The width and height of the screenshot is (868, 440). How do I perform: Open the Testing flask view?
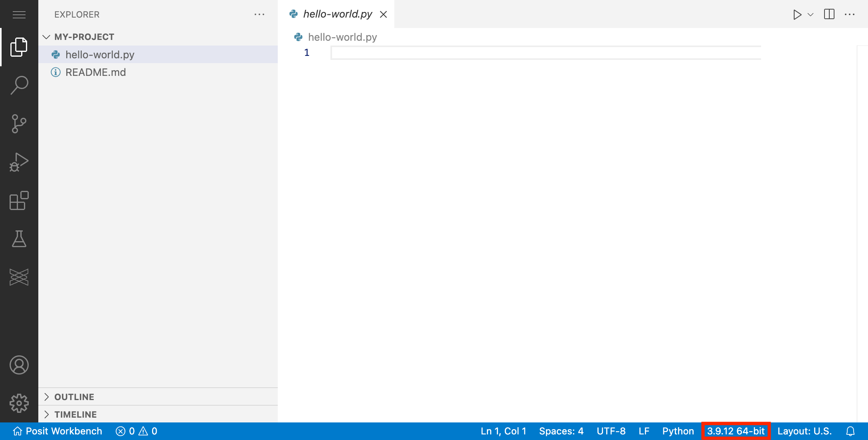[19, 239]
